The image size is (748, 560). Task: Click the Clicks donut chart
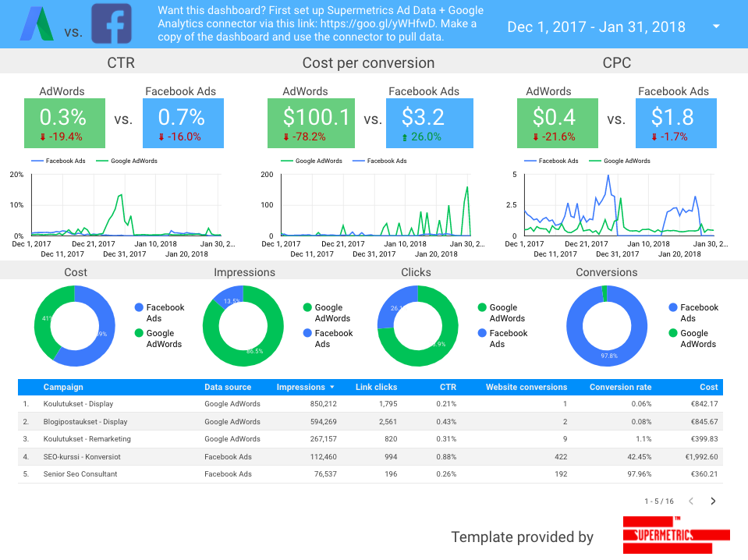(x=417, y=326)
